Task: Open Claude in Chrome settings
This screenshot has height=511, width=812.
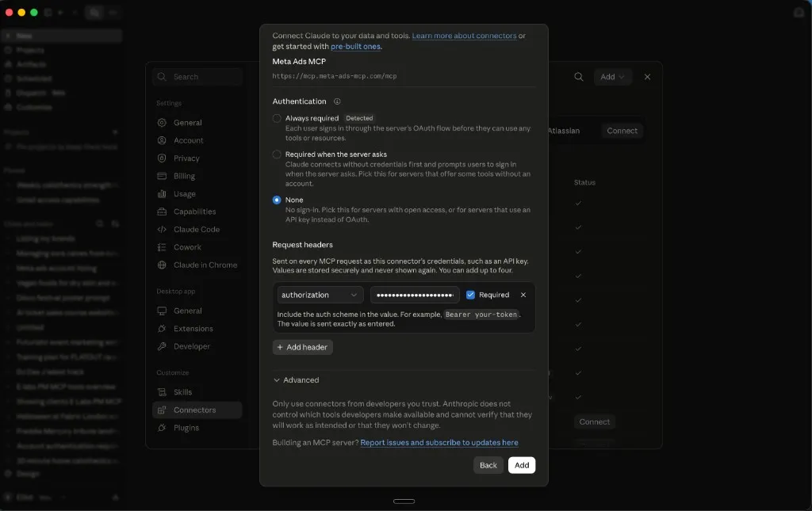Action: pos(197,265)
